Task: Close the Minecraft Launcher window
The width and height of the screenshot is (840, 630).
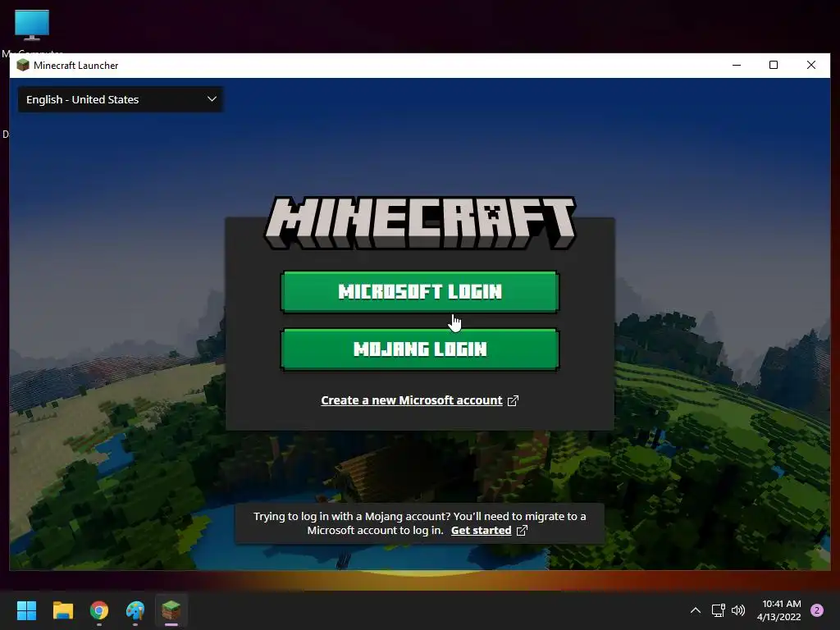Action: pos(811,66)
